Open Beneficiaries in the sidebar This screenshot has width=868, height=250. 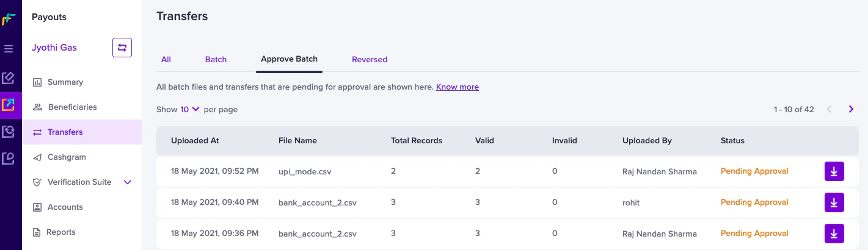(x=72, y=107)
